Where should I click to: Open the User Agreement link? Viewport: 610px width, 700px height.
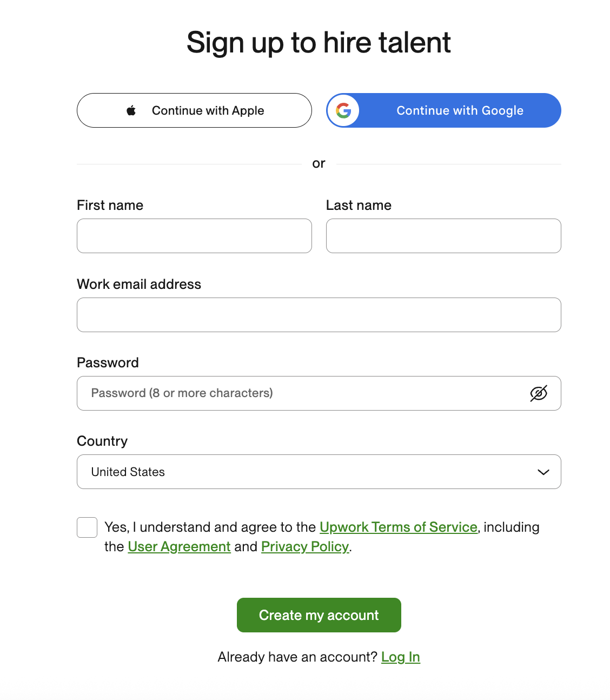coord(179,546)
